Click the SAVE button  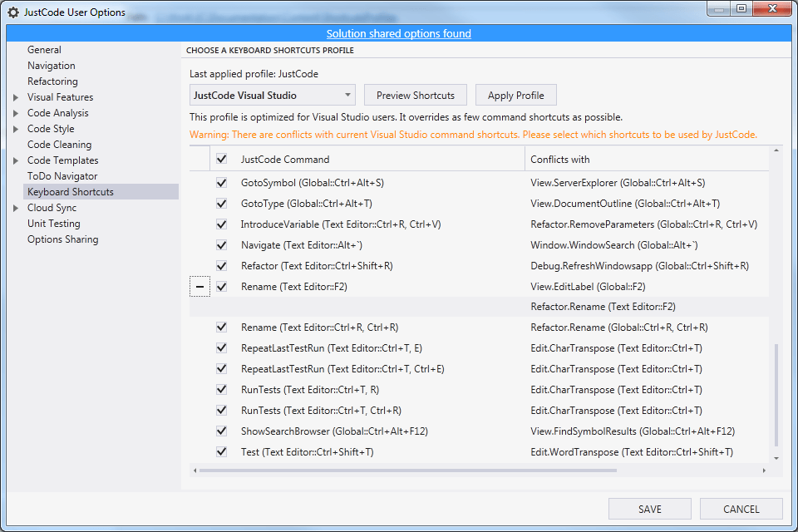point(650,509)
